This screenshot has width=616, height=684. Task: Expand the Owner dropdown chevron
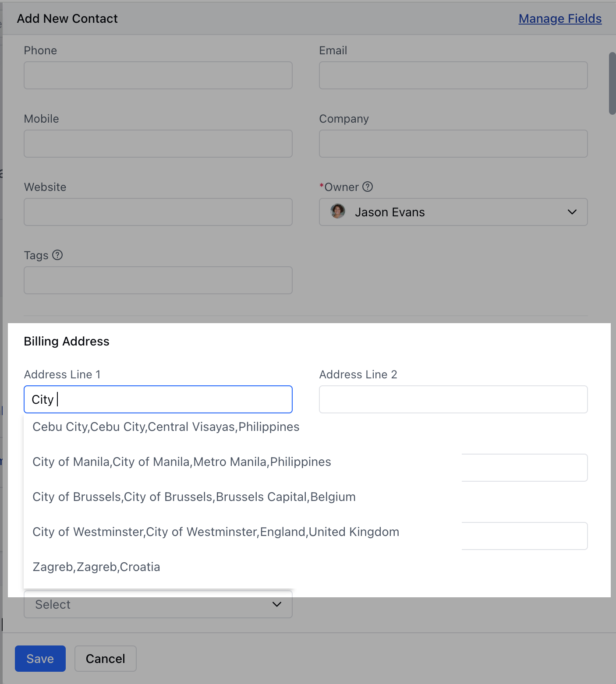572,212
